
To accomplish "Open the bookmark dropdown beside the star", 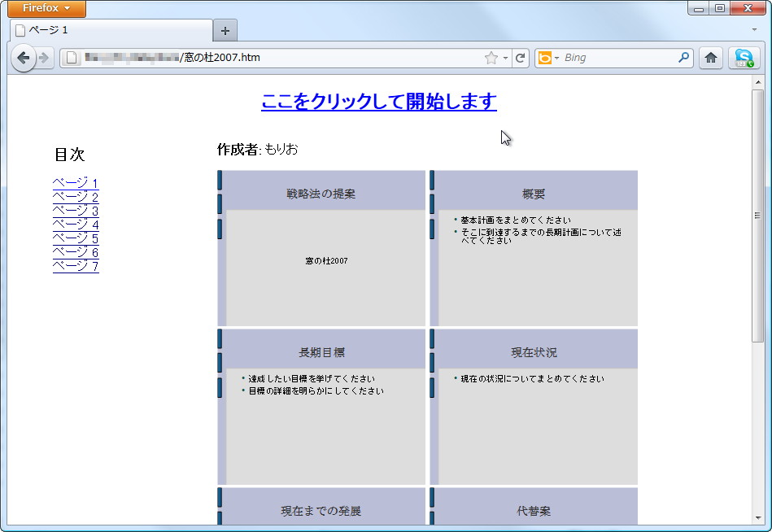I will (x=505, y=58).
